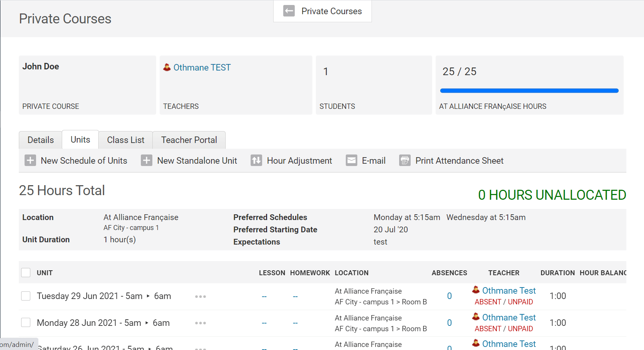The height and width of the screenshot is (350, 644).
Task: Click the E-mail envelope icon
Action: tap(352, 160)
